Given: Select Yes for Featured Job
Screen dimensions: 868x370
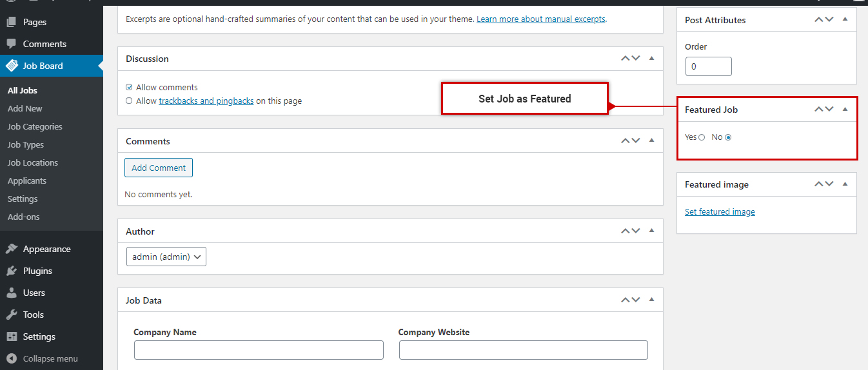Looking at the screenshot, I should 702,137.
